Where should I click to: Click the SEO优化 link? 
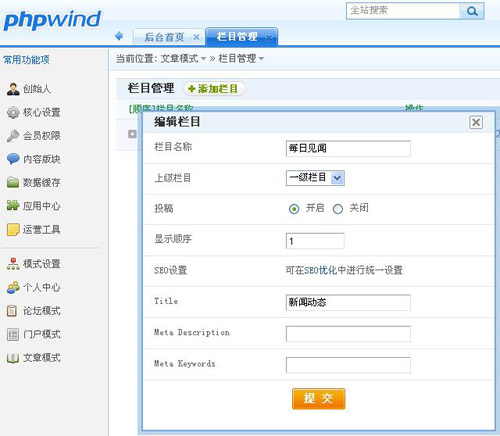point(320,270)
